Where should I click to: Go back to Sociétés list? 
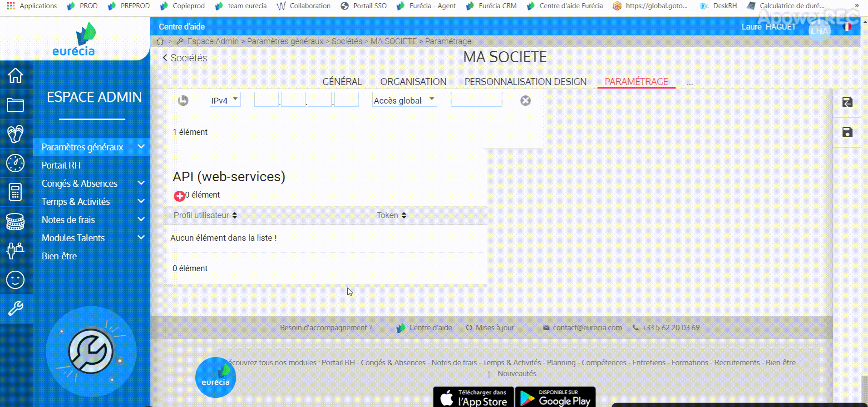(x=185, y=58)
